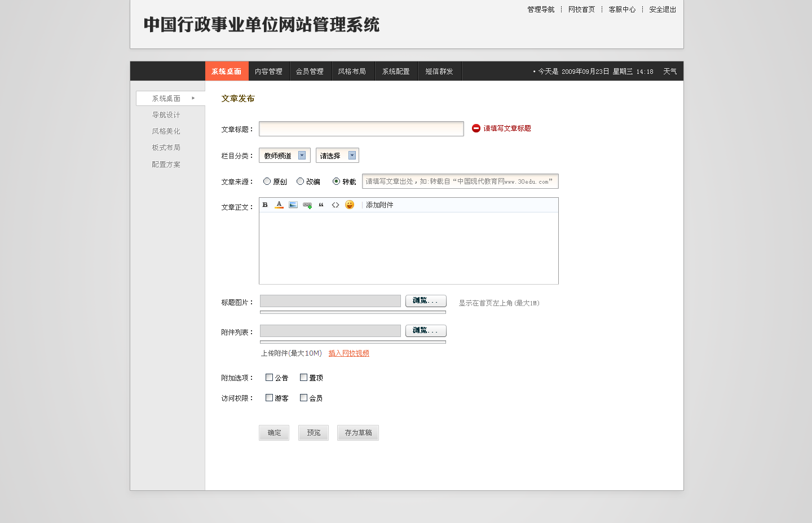This screenshot has width=812, height=523.
Task: Click insert image icon in editor
Action: tap(293, 205)
